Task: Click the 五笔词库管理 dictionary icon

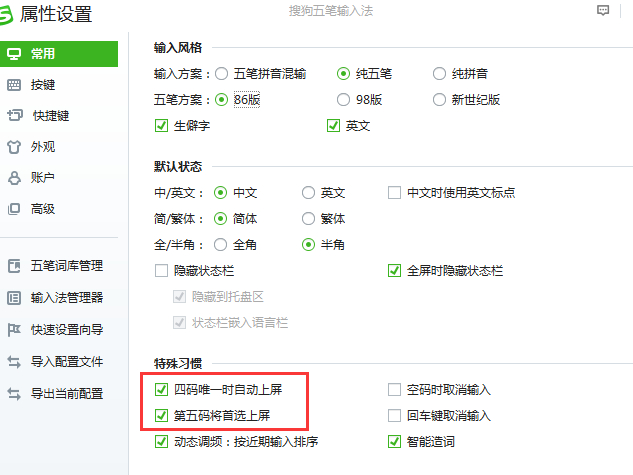Action: [14, 266]
